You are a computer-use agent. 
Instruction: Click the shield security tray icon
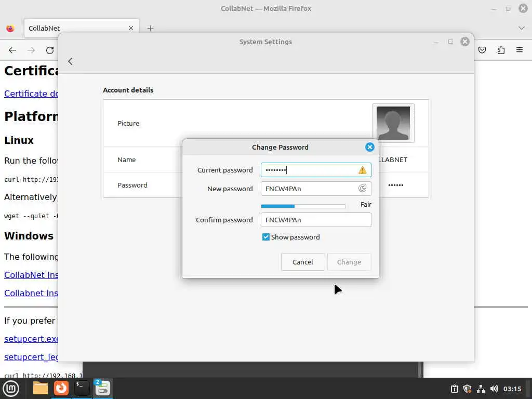pos(467,389)
